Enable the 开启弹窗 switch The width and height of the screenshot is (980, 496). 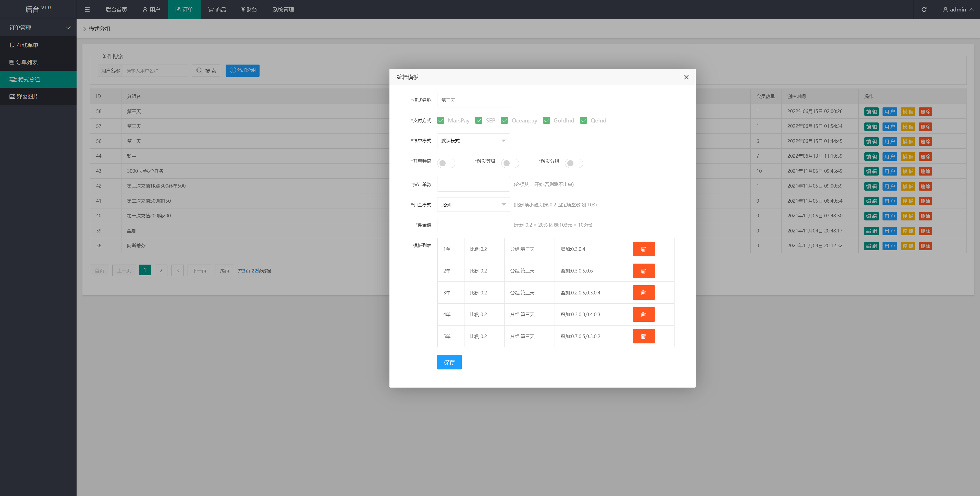446,163
